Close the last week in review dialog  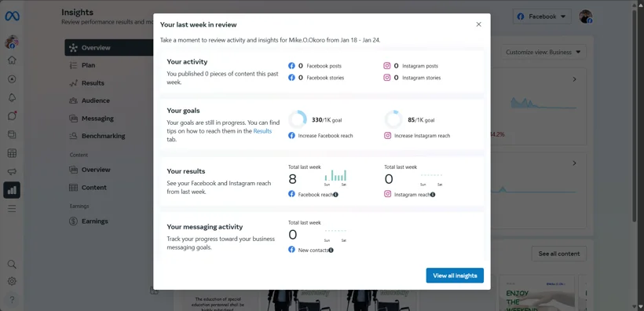pyautogui.click(x=478, y=24)
